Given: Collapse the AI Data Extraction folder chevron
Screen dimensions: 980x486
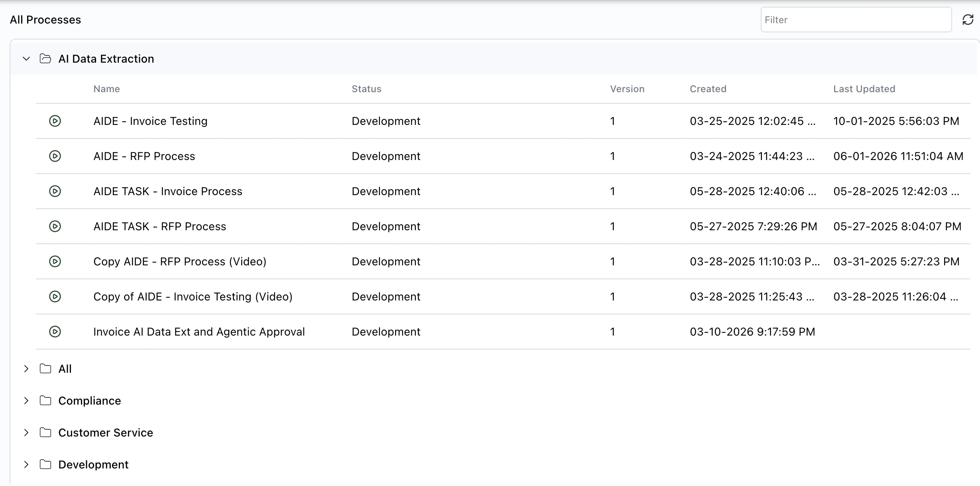Looking at the screenshot, I should (26, 59).
